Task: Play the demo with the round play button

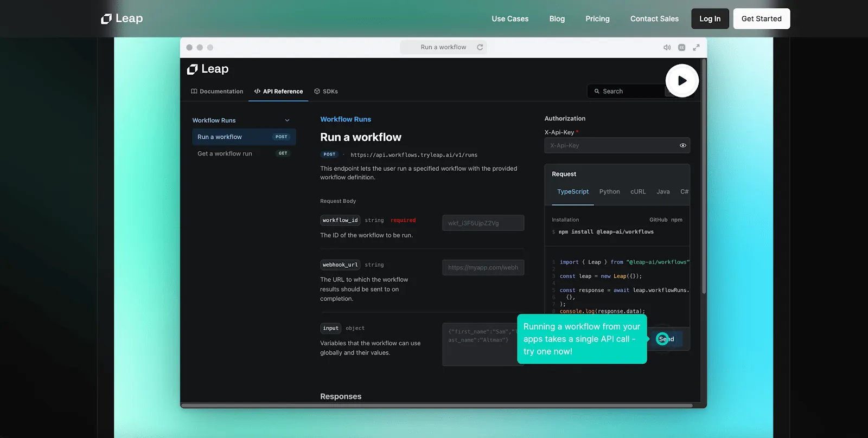Action: coord(682,81)
